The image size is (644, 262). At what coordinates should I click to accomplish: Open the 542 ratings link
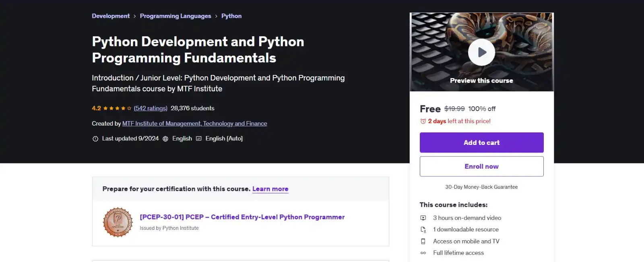pyautogui.click(x=151, y=108)
